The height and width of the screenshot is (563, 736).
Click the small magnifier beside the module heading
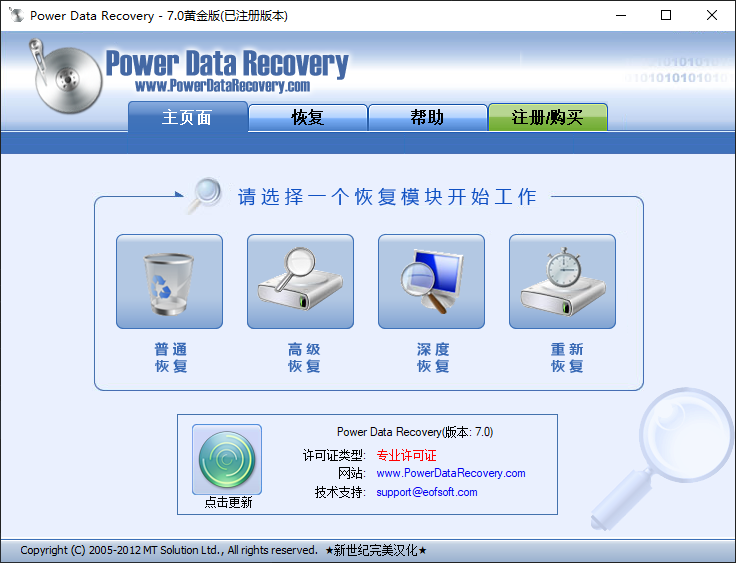(x=205, y=194)
